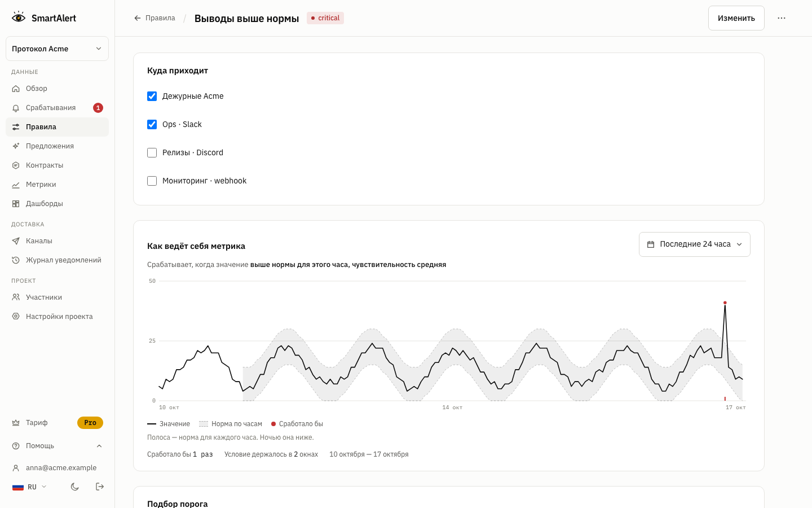Open Контракты section

click(x=57, y=165)
